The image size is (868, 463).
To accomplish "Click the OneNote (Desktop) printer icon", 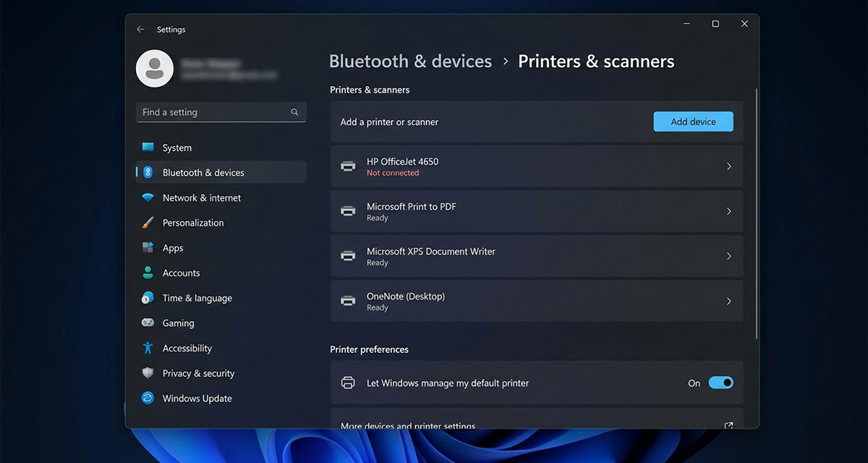I will 348,301.
